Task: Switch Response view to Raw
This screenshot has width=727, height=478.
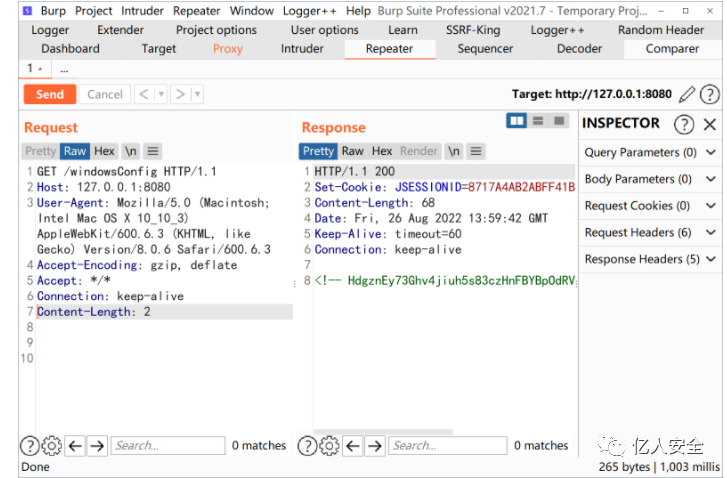Action: [x=352, y=151]
